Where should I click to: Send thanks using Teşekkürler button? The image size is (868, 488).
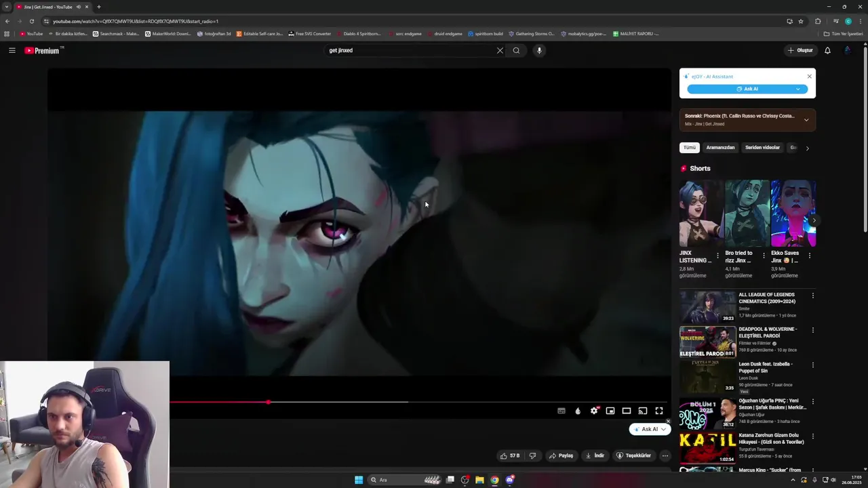click(633, 455)
